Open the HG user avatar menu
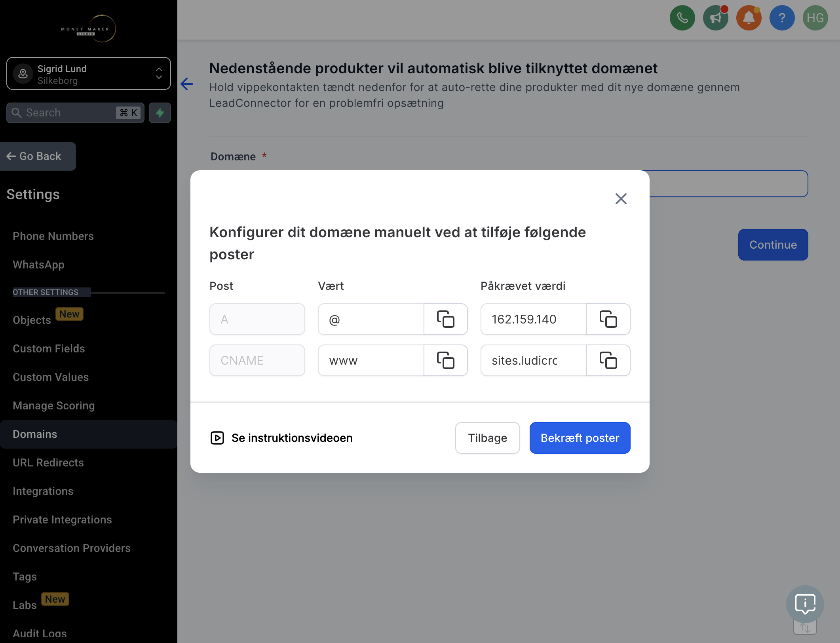Image resolution: width=840 pixels, height=643 pixels. coord(815,18)
